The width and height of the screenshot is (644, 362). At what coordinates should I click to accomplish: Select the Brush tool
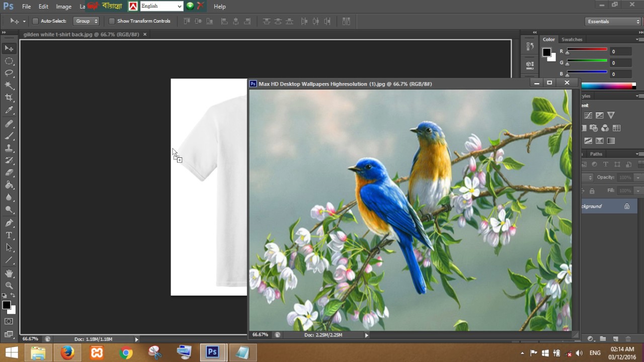click(x=9, y=136)
